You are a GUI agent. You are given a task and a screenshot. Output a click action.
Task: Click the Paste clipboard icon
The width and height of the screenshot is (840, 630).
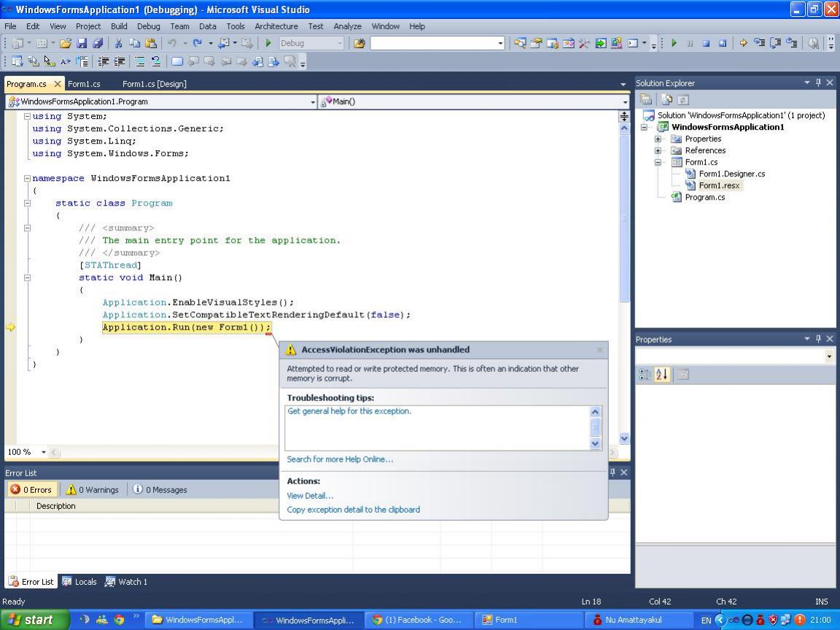[151, 44]
